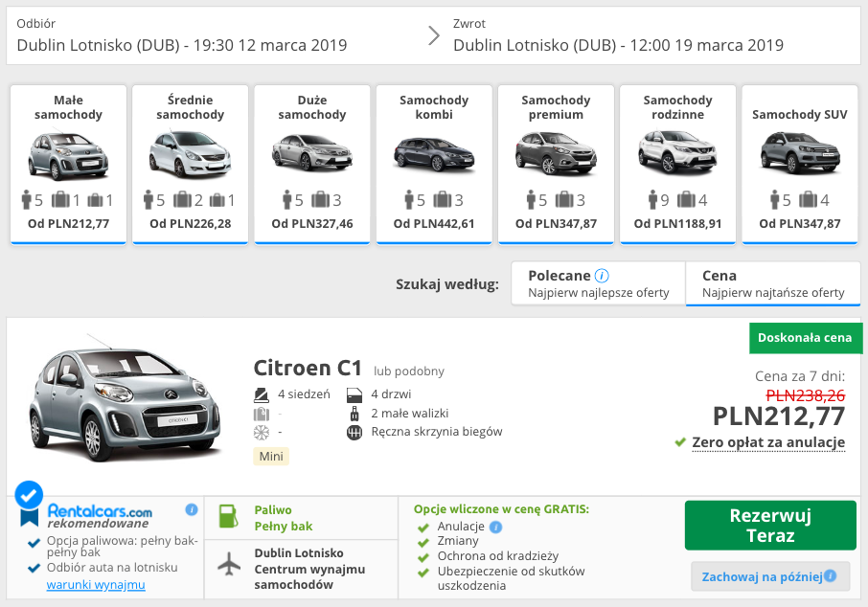Image resolution: width=868 pixels, height=607 pixels.
Task: Click info icon beside Anulacje option
Action: [x=495, y=527]
